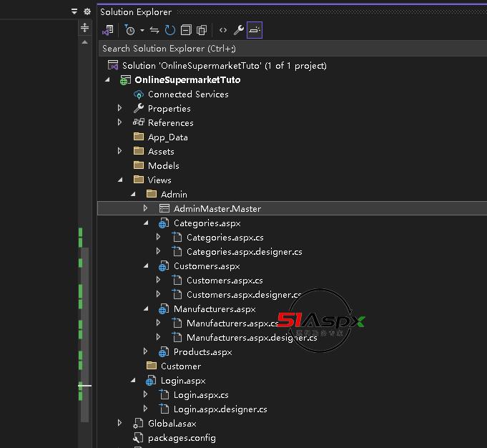Viewport: 487px width, 448px height.
Task: Select Customers.aspx.cs file
Action: click(x=225, y=281)
